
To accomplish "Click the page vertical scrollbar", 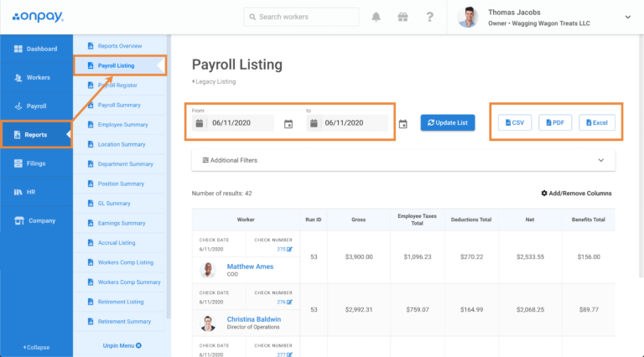I will (641, 156).
